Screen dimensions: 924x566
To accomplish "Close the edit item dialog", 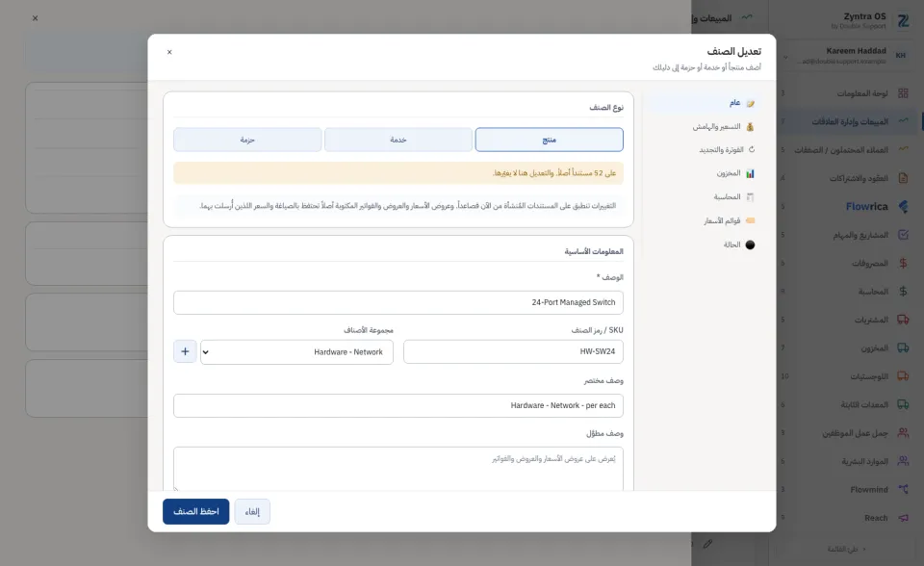I will coord(169,53).
